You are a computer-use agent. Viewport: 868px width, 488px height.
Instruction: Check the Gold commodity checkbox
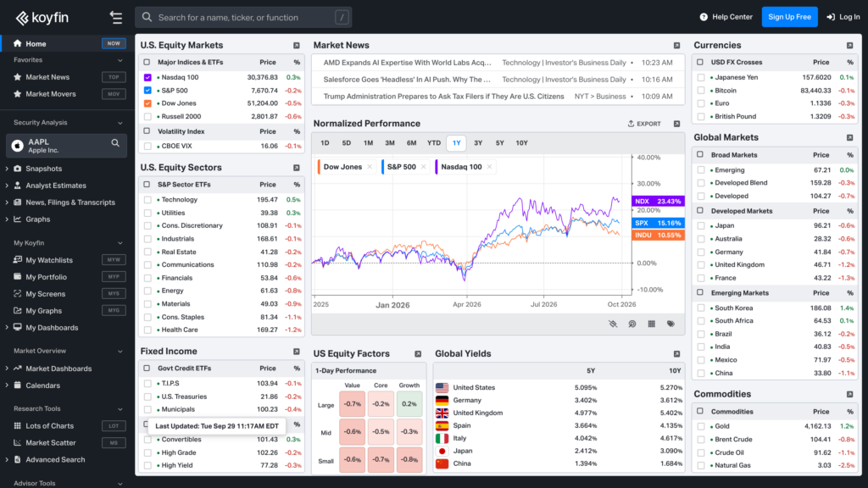pos(701,427)
